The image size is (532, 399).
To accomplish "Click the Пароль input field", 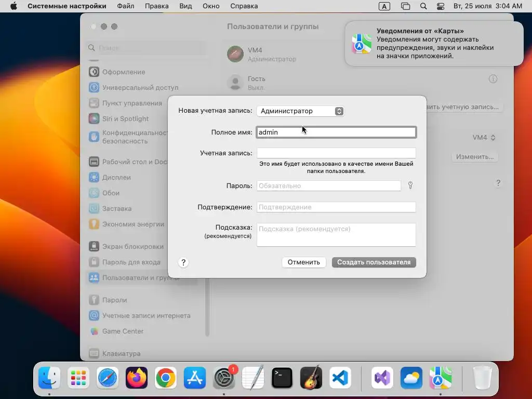I will tap(329, 185).
